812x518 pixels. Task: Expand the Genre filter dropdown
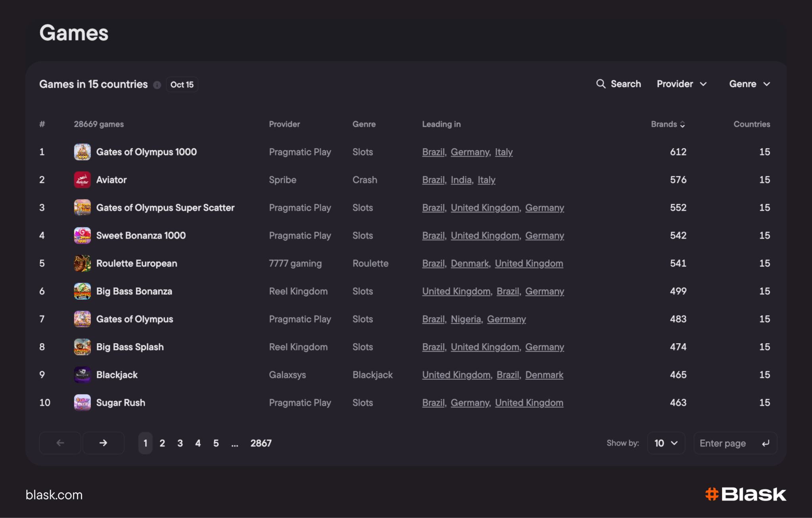(x=749, y=84)
